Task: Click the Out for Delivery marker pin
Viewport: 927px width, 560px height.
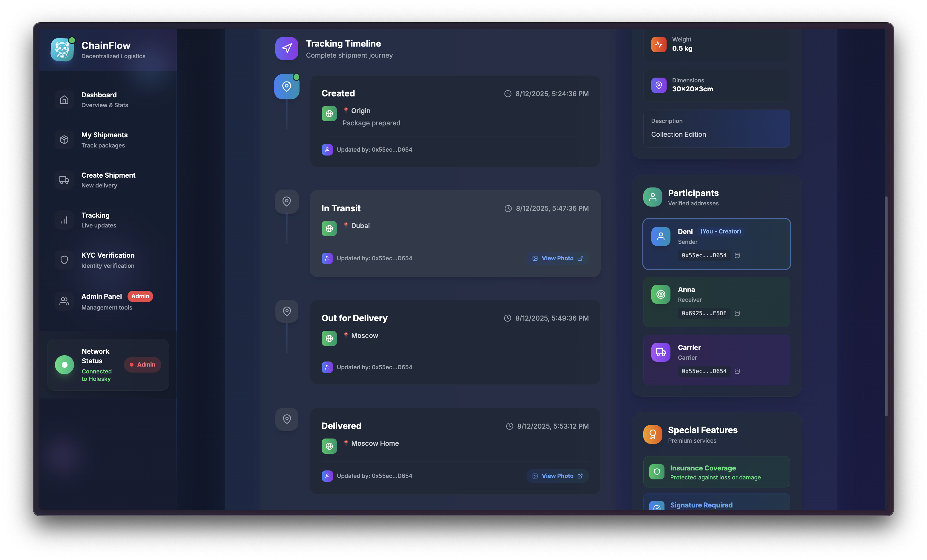Action: tap(287, 311)
